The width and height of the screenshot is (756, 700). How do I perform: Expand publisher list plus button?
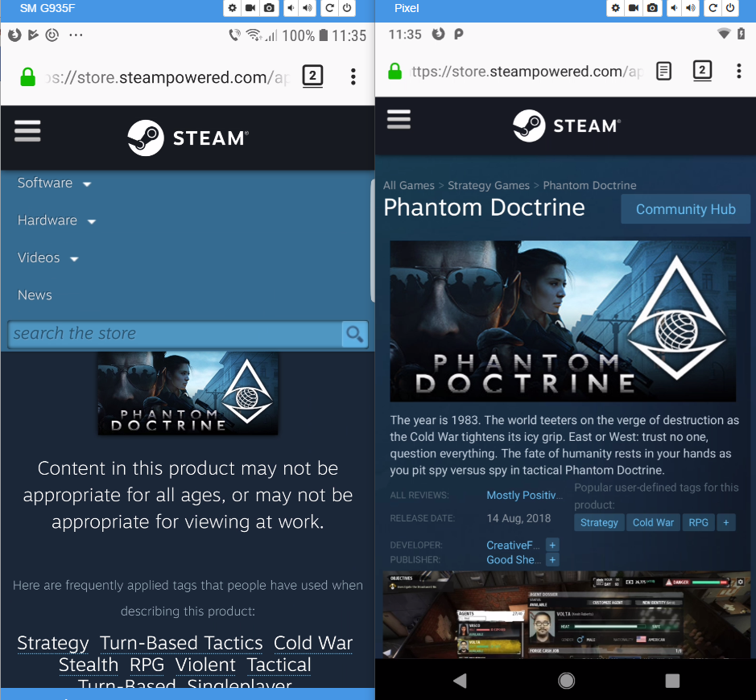[552, 560]
